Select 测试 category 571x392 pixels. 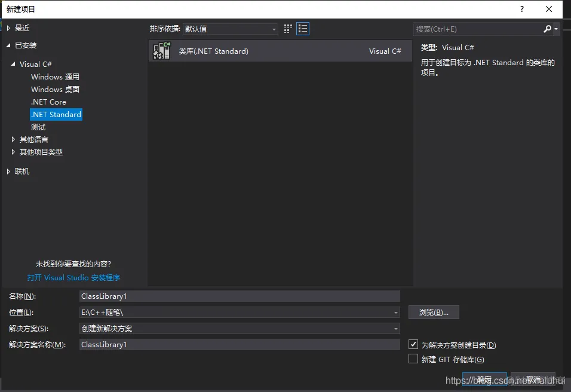38,127
